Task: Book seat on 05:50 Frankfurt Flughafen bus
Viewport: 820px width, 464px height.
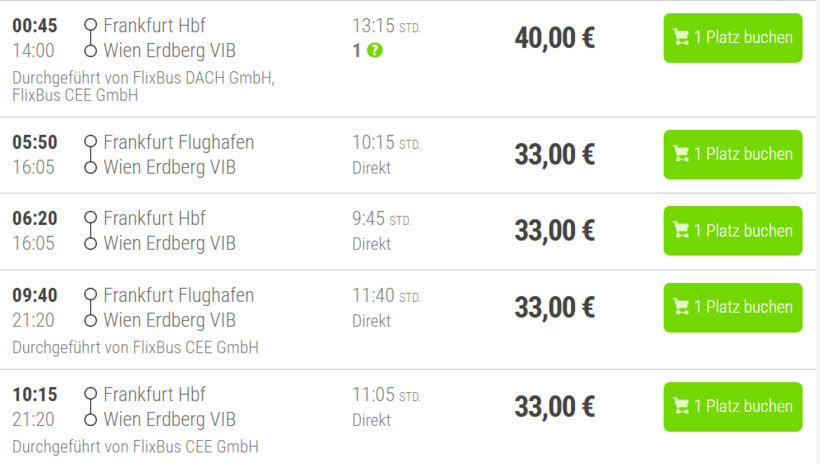Action: point(733,154)
